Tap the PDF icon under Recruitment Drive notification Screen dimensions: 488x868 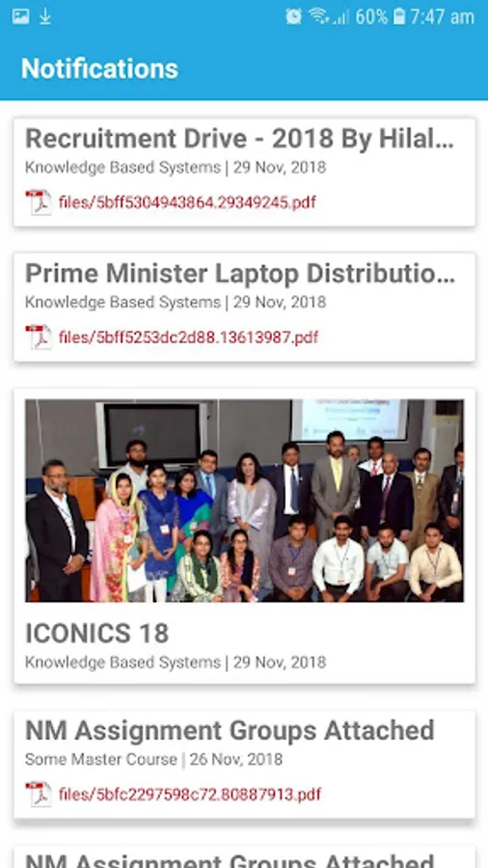pos(39,203)
